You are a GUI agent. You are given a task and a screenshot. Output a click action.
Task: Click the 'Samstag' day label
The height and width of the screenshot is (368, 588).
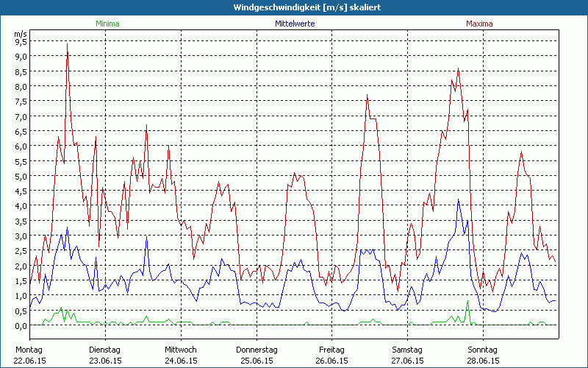[407, 350]
